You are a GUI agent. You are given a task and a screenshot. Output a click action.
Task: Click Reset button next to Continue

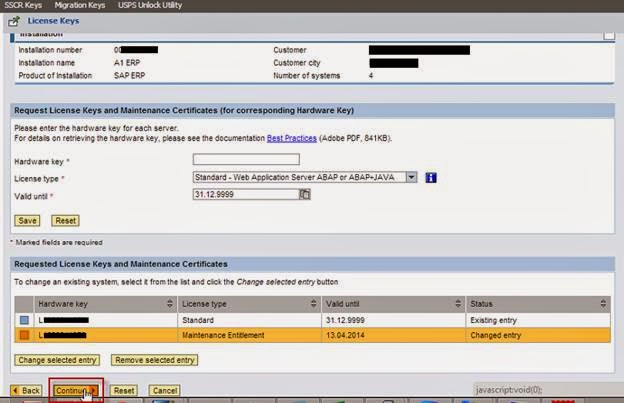pyautogui.click(x=124, y=391)
